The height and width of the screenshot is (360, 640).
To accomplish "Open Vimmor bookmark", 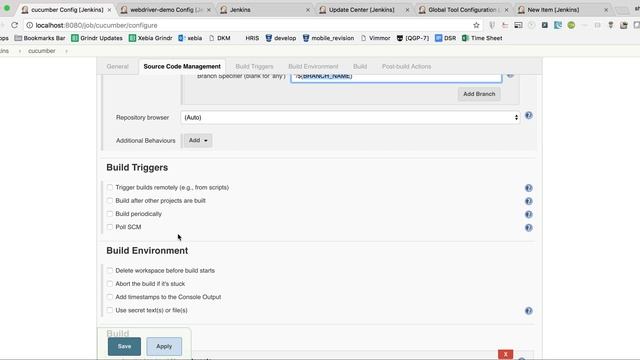I will pos(376,38).
